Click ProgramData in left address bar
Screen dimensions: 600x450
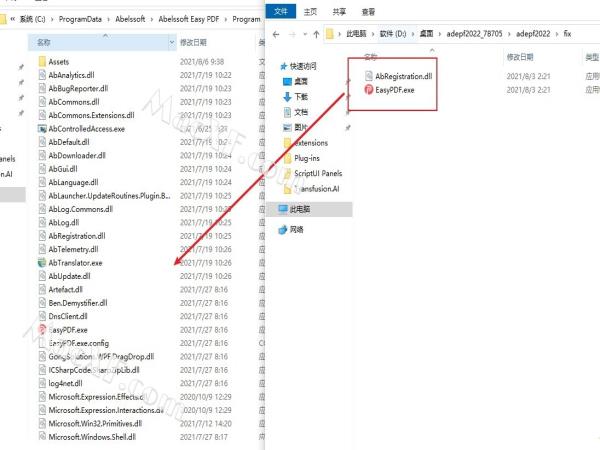tap(80, 19)
